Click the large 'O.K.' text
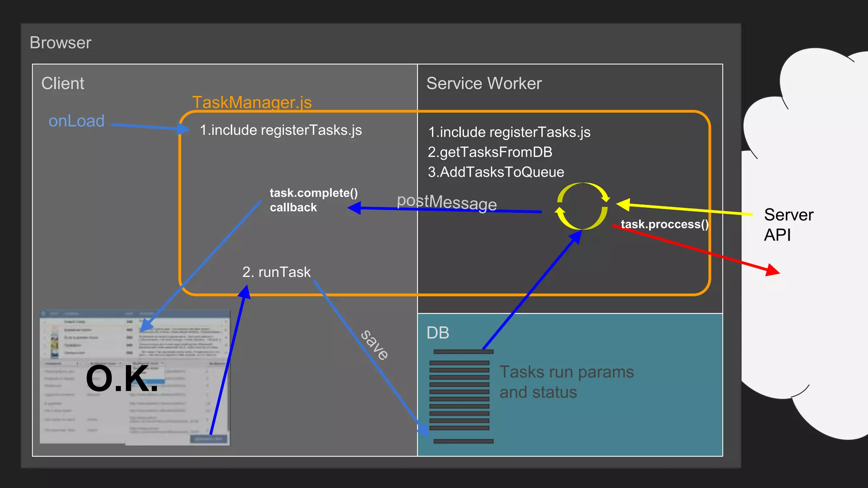This screenshot has height=488, width=868. click(x=122, y=378)
